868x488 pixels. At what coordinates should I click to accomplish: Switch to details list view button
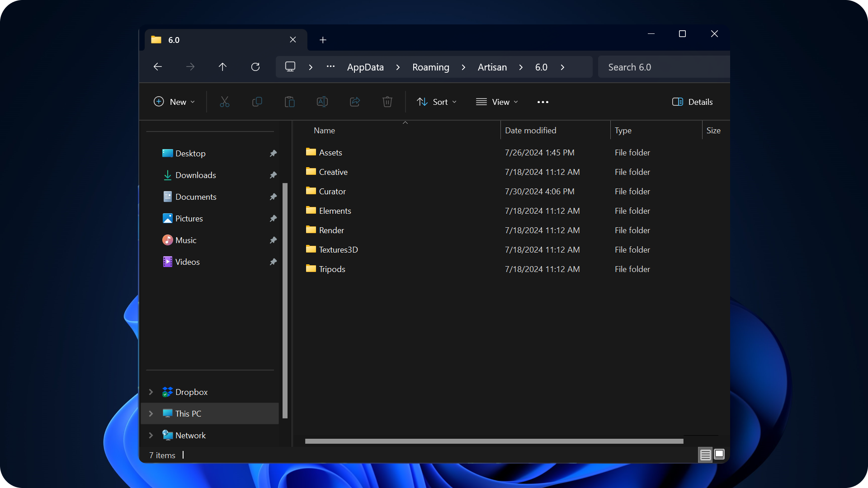(705, 455)
